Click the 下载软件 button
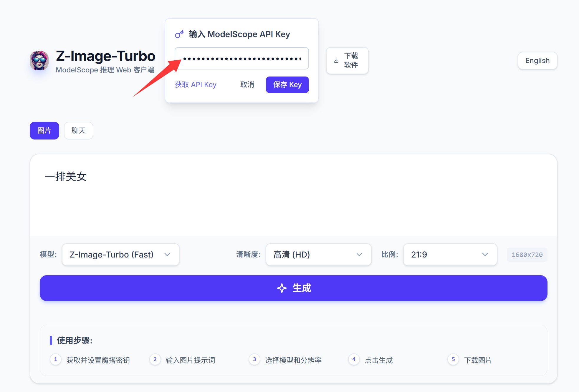Viewport: 579px width, 392px height. pos(347,61)
